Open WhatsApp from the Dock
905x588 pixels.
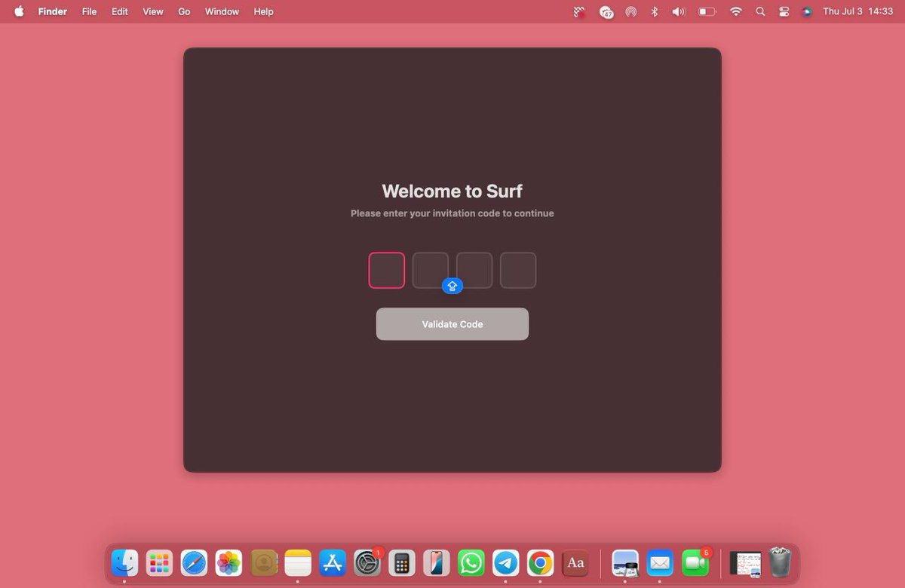pyautogui.click(x=471, y=562)
